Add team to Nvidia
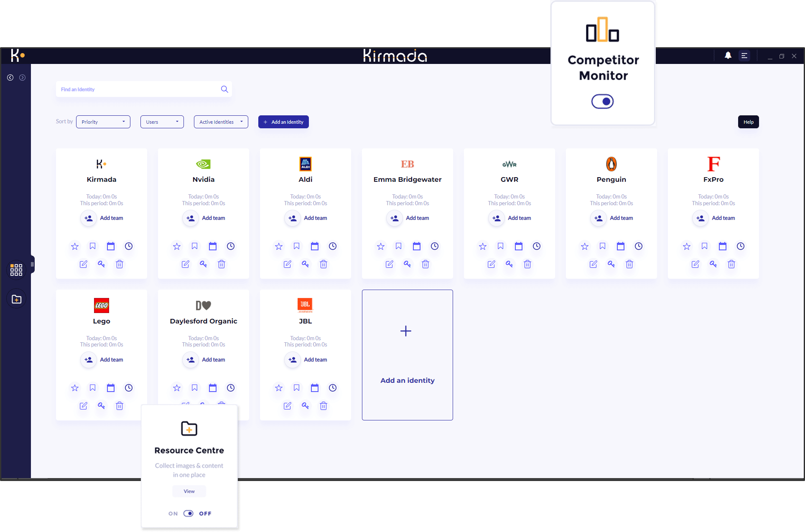 click(x=204, y=218)
